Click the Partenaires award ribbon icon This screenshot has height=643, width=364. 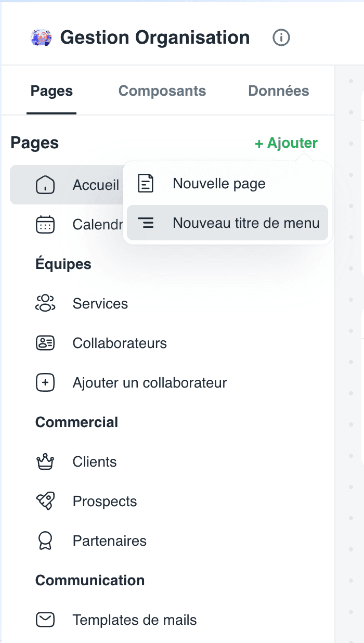45,541
